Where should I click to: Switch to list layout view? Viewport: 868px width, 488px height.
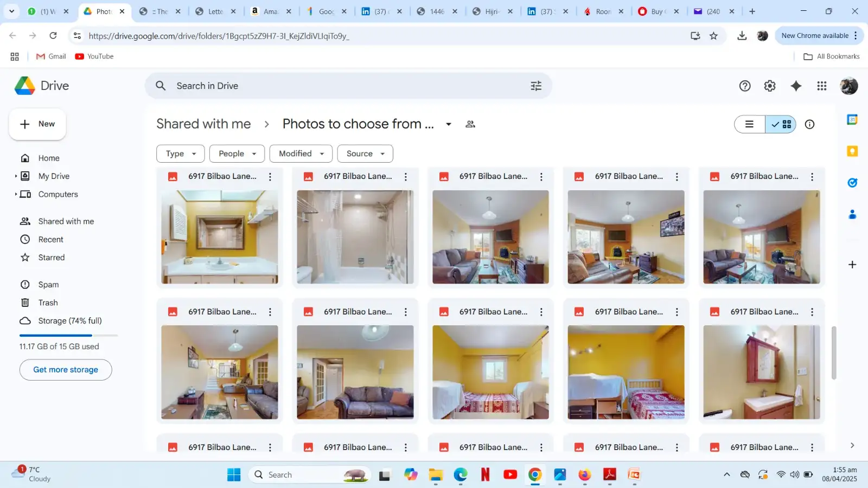[750, 124]
